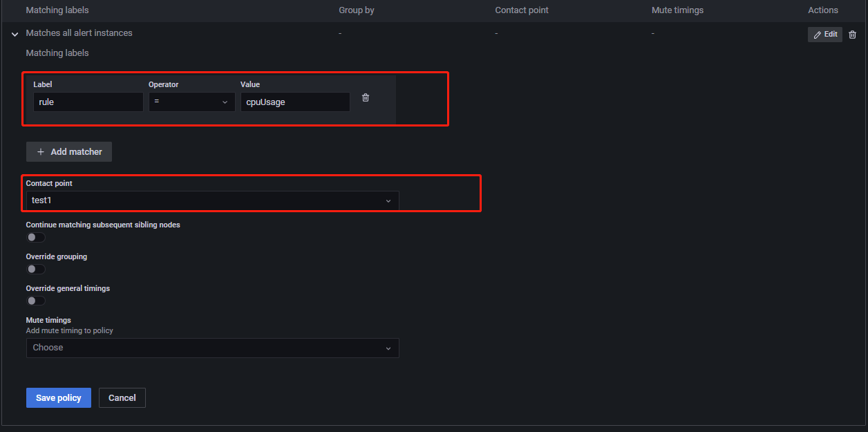The height and width of the screenshot is (432, 868).
Task: Click the Group by column header
Action: coord(357,10)
